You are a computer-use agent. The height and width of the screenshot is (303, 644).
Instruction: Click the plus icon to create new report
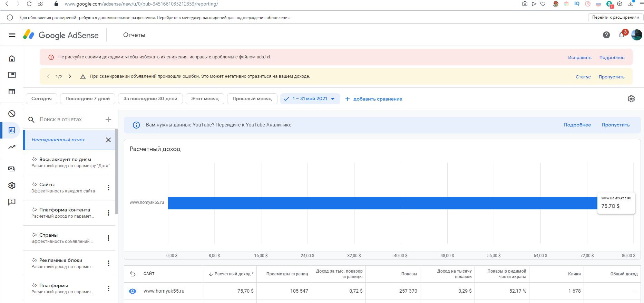108,120
